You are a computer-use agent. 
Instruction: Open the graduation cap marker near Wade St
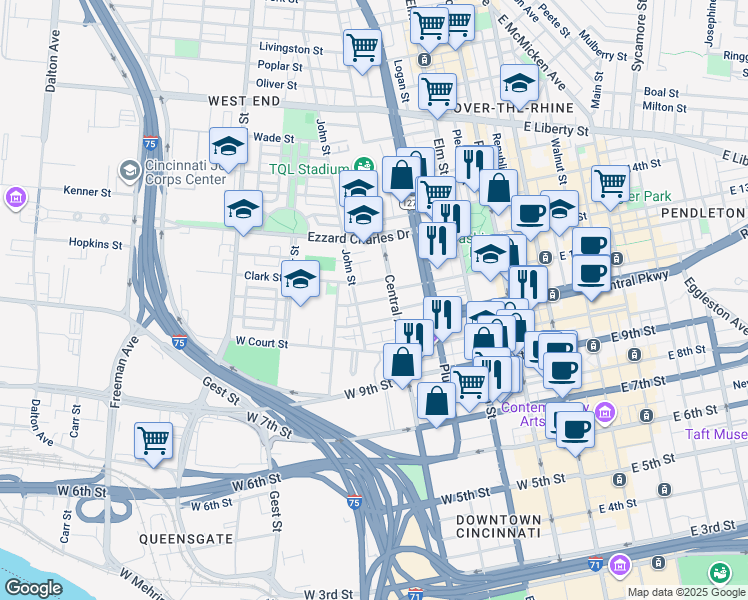(228, 146)
